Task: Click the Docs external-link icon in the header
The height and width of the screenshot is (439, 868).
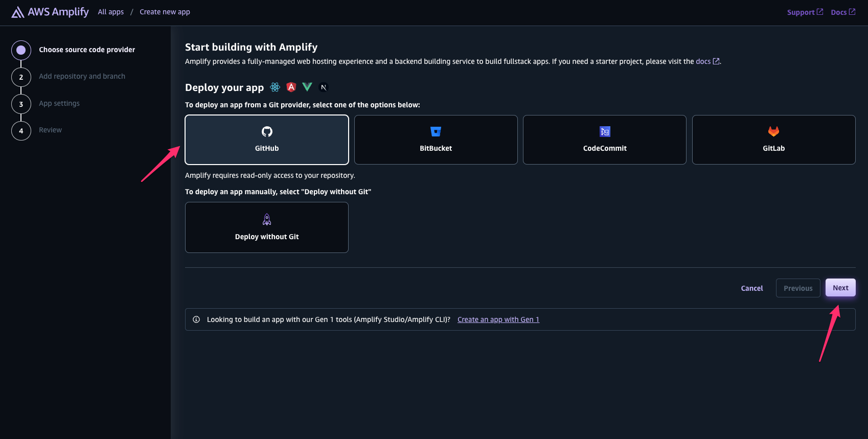Action: click(x=852, y=12)
